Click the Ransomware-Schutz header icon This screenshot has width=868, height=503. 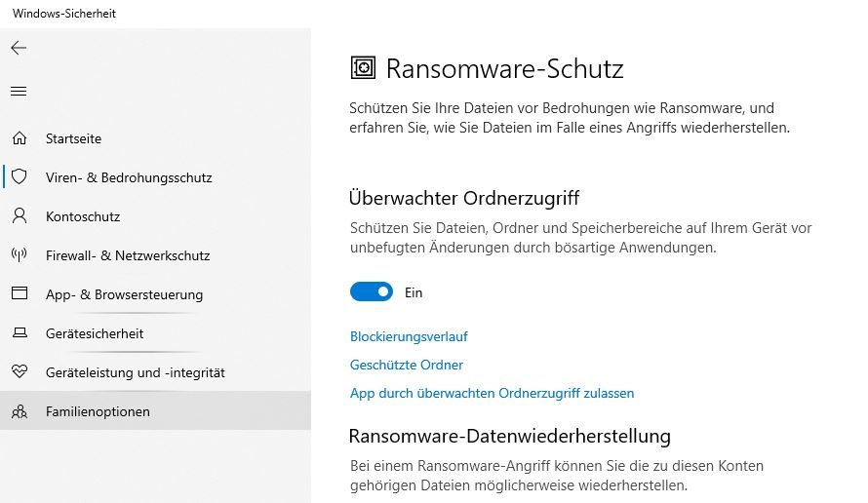pyautogui.click(x=363, y=68)
